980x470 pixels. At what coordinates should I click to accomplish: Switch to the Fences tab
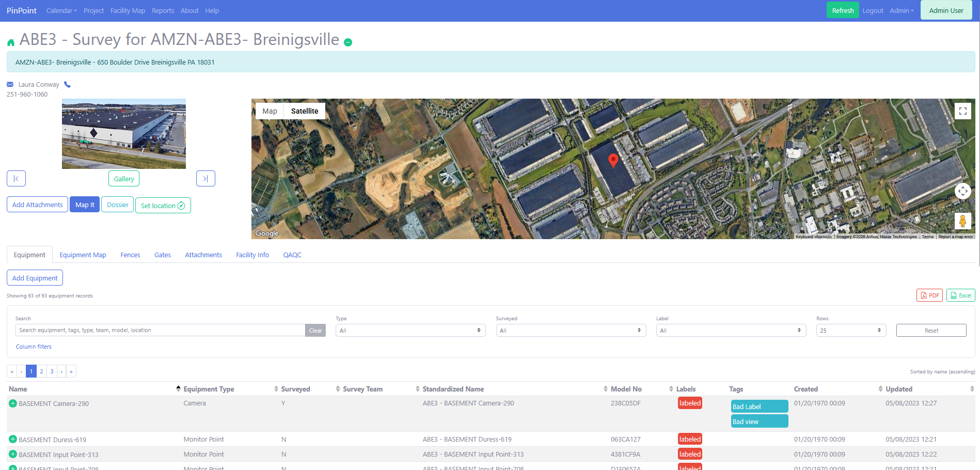tap(130, 255)
